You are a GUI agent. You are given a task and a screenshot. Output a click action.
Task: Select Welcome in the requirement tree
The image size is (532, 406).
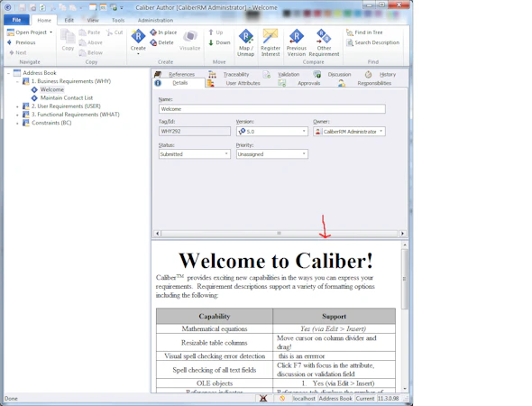click(x=52, y=89)
